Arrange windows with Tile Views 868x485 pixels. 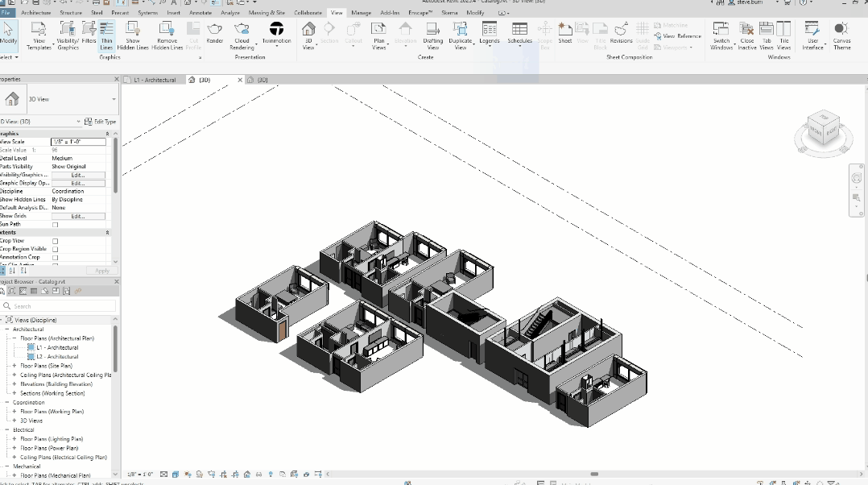click(784, 36)
